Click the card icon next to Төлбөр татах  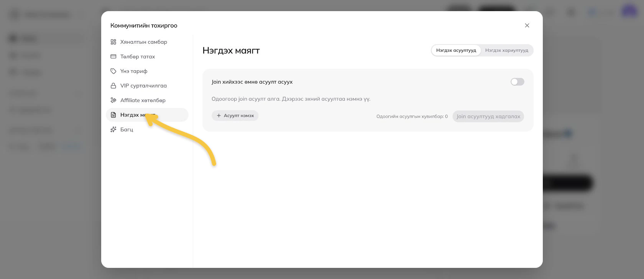coord(113,56)
